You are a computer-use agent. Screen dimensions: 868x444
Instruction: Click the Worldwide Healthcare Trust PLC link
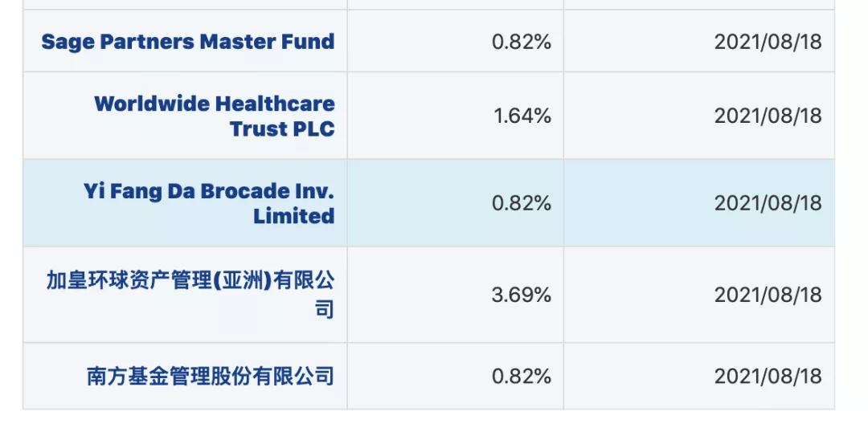coord(215,116)
